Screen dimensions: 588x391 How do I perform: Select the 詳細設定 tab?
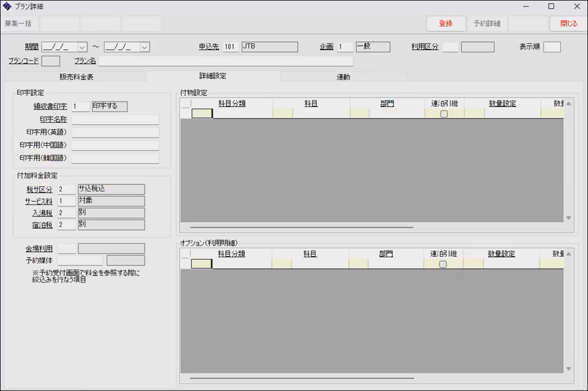click(x=212, y=76)
